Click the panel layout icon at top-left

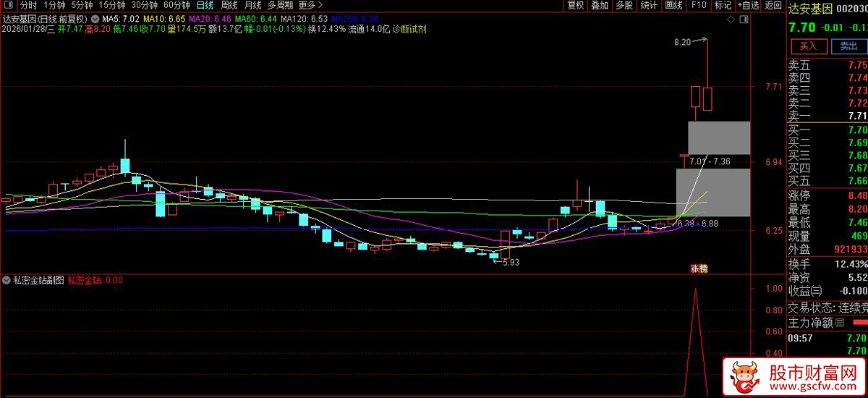tap(9, 5)
